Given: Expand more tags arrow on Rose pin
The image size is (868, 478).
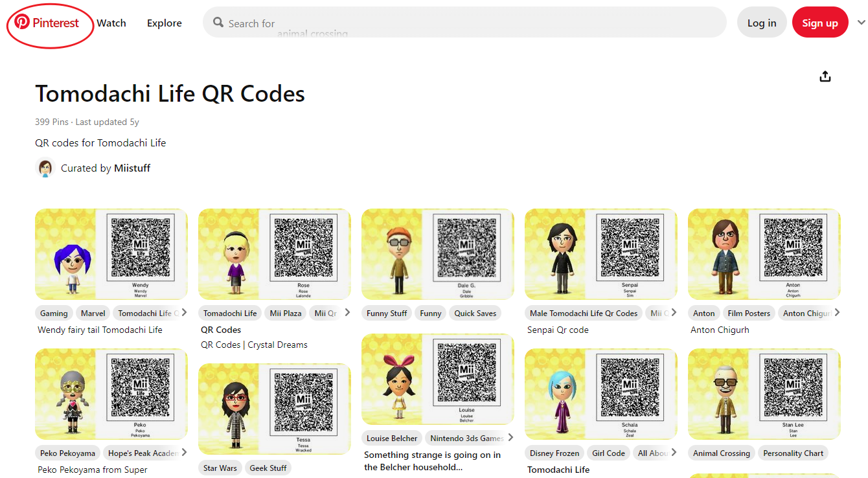Looking at the screenshot, I should point(347,313).
